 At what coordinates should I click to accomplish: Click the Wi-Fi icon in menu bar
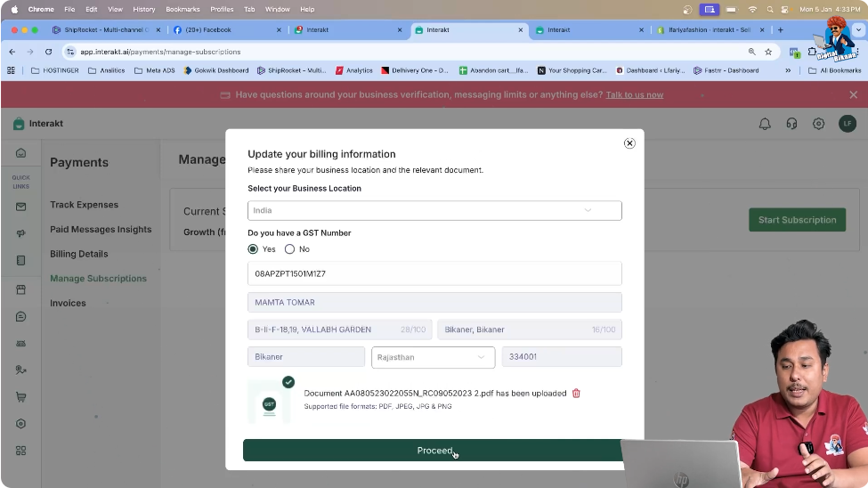[752, 10]
